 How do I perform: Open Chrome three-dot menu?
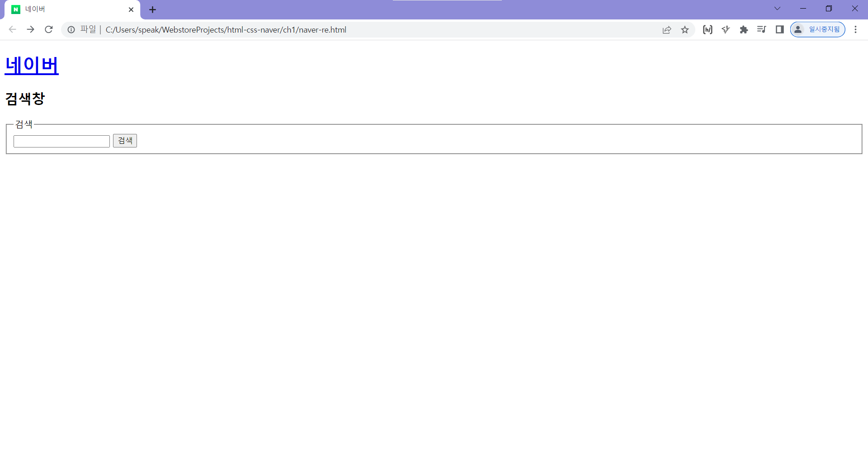tap(855, 29)
